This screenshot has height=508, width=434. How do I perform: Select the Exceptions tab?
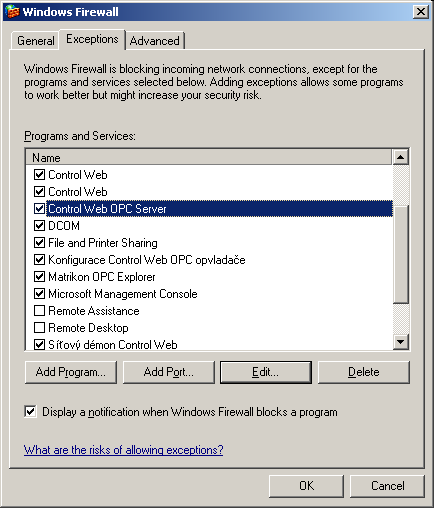click(x=92, y=39)
